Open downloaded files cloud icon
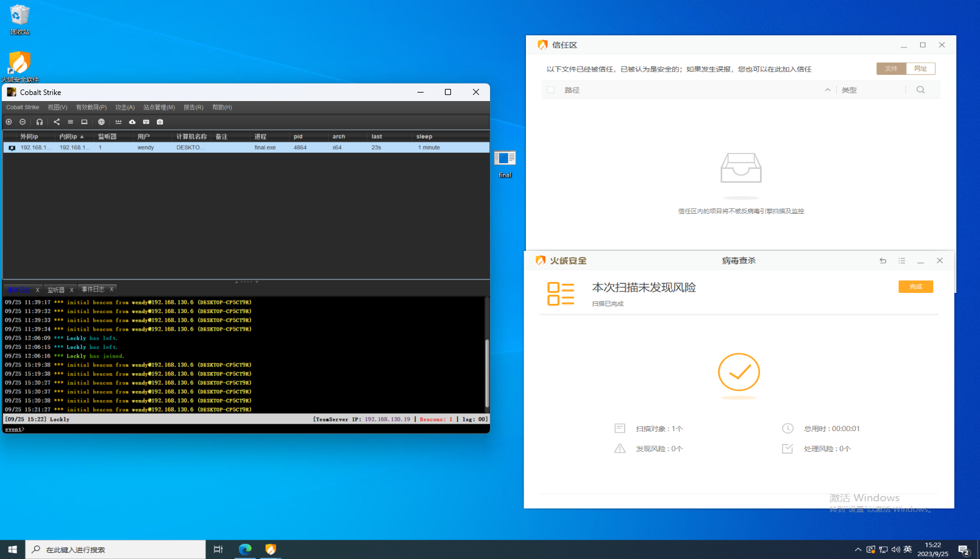The height and width of the screenshot is (559, 980). [132, 122]
